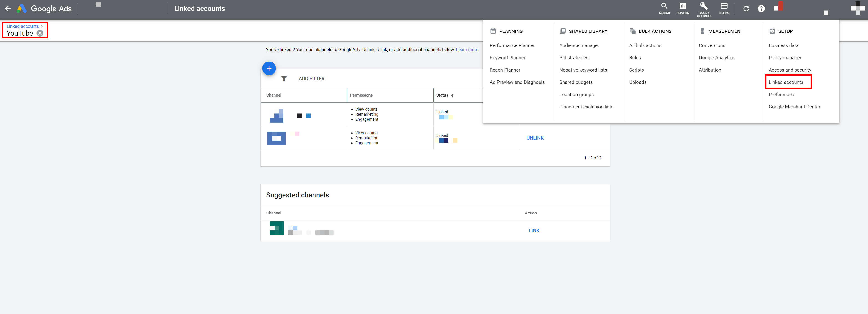Select Linked accounts under Setup
The height and width of the screenshot is (314, 868).
pos(786,82)
